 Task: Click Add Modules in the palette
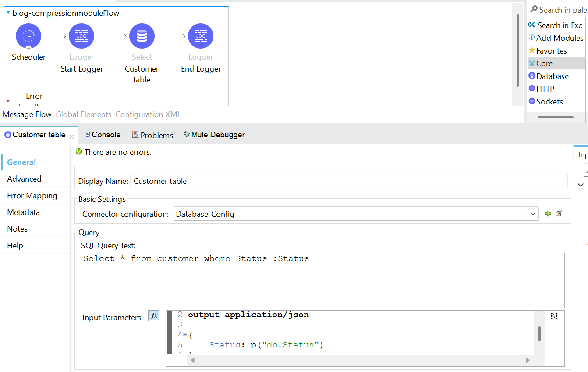click(x=560, y=38)
